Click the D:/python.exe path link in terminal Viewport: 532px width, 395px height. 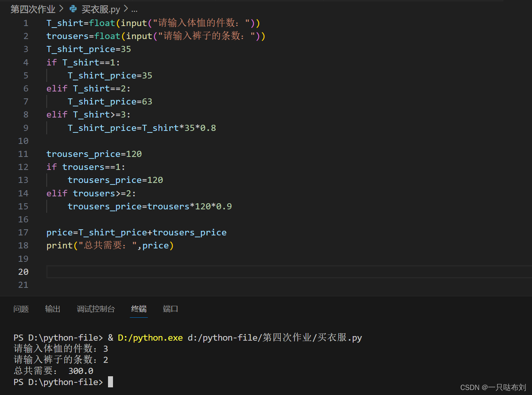coord(150,338)
